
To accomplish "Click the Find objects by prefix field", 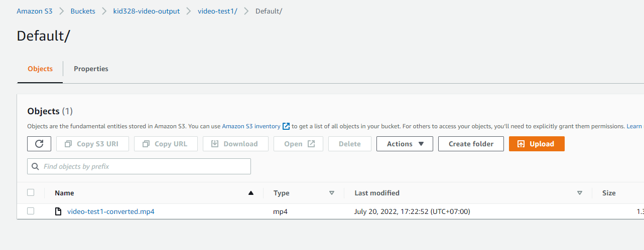I will click(139, 166).
